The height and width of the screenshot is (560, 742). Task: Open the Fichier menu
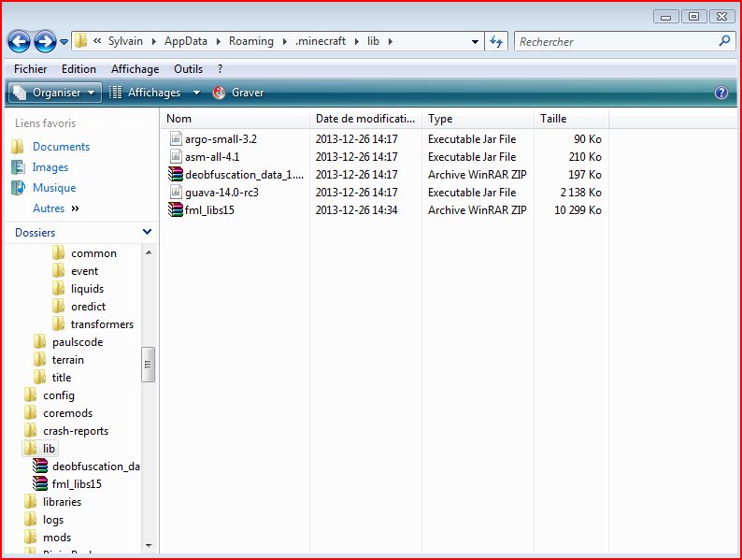(30, 69)
